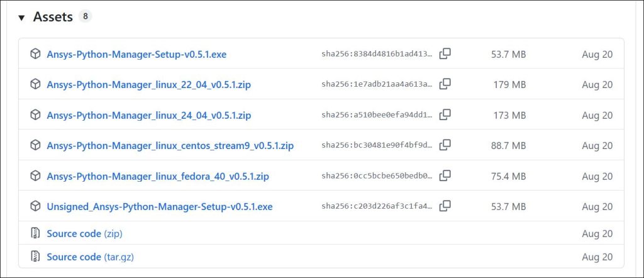
Task: Copy SHA256 hash for linux_24_04 zip
Action: coord(445,115)
